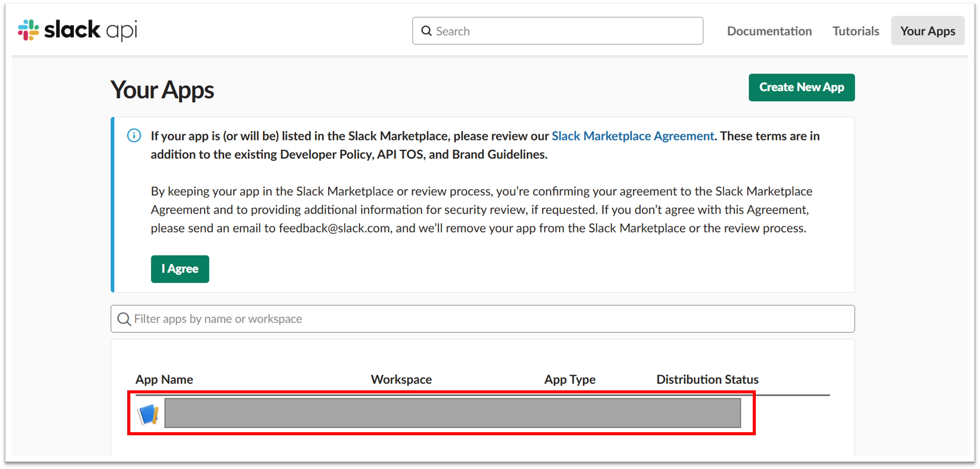Open the Documentation menu item
Screen dimensions: 980x469
[769, 31]
